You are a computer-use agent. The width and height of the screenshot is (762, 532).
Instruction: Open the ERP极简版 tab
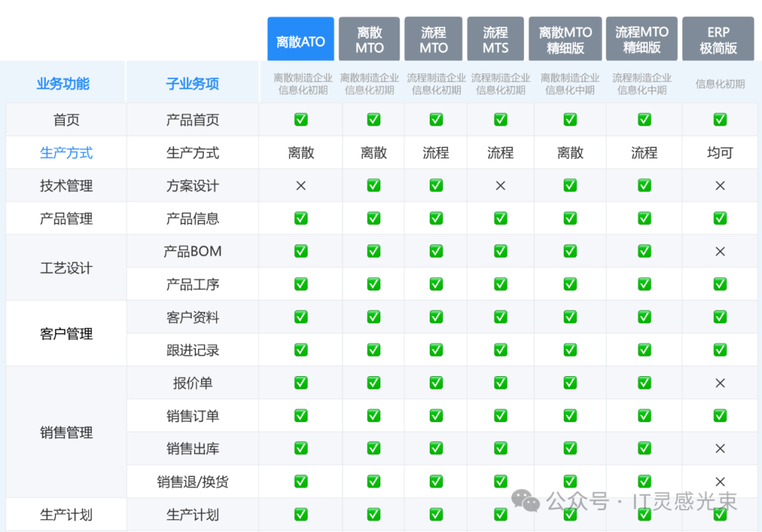click(x=718, y=40)
